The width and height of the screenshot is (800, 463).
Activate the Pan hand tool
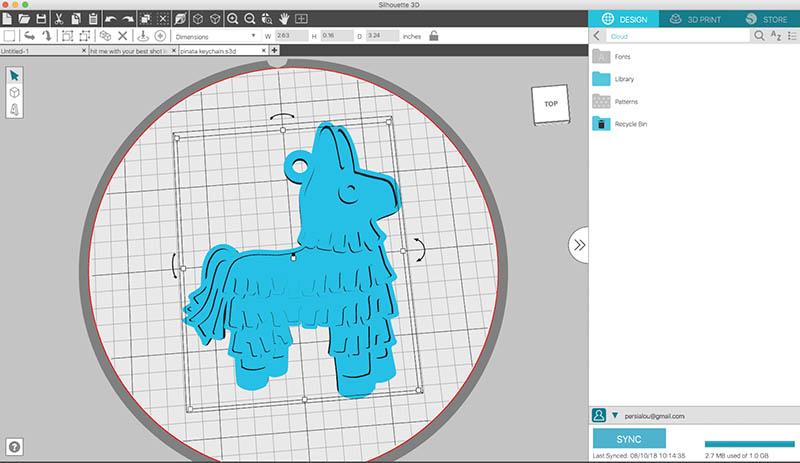tap(285, 18)
